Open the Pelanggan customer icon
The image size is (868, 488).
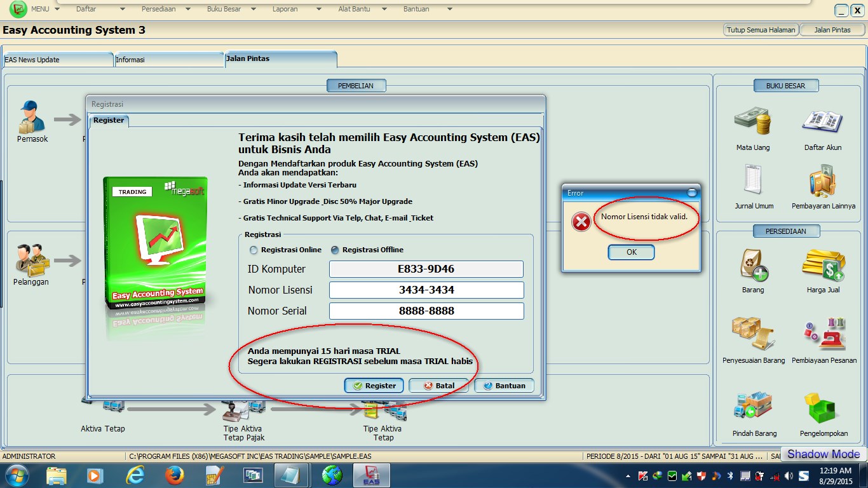pyautogui.click(x=31, y=259)
